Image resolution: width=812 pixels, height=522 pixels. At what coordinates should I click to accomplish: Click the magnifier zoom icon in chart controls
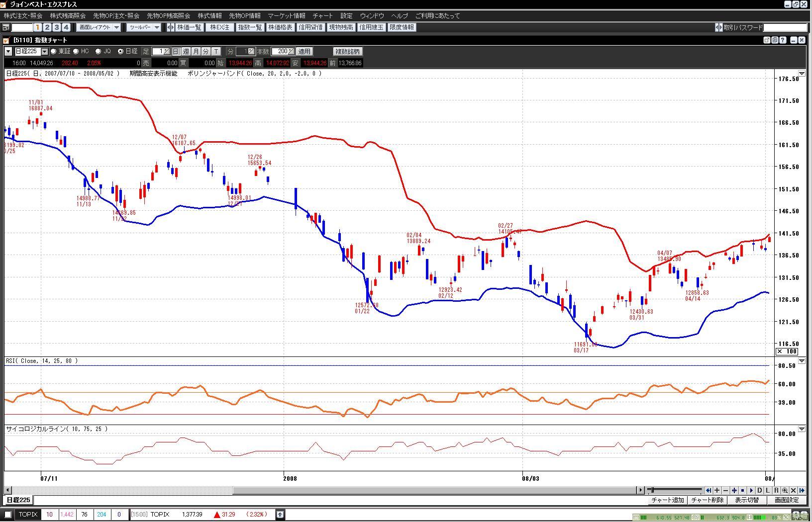click(x=785, y=490)
